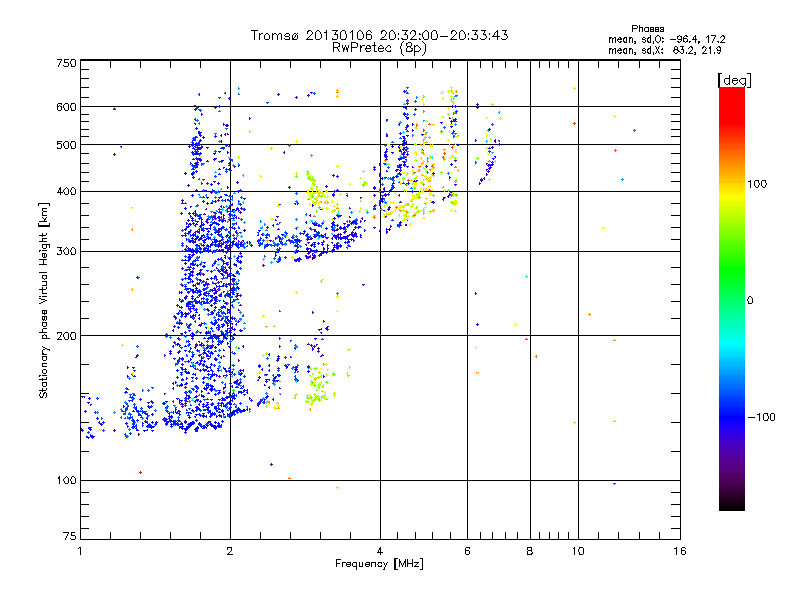Click the 'Phases' header label
Viewport: 800px width, 600px height.
pyautogui.click(x=647, y=29)
